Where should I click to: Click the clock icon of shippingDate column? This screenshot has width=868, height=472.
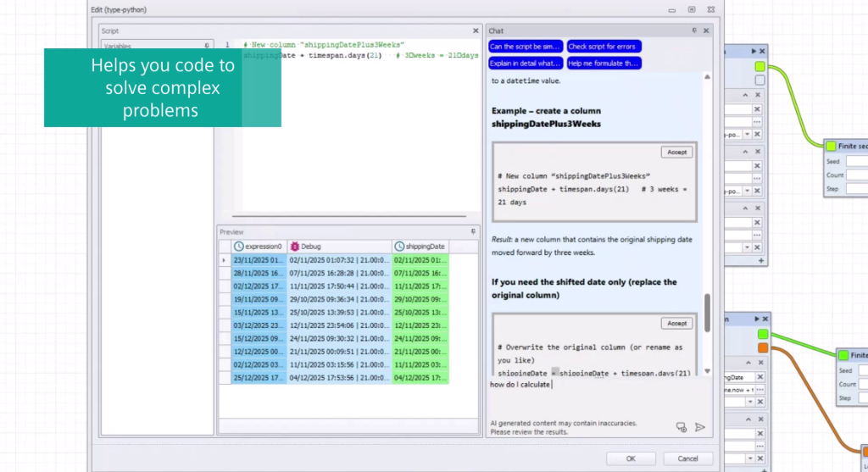(399, 247)
